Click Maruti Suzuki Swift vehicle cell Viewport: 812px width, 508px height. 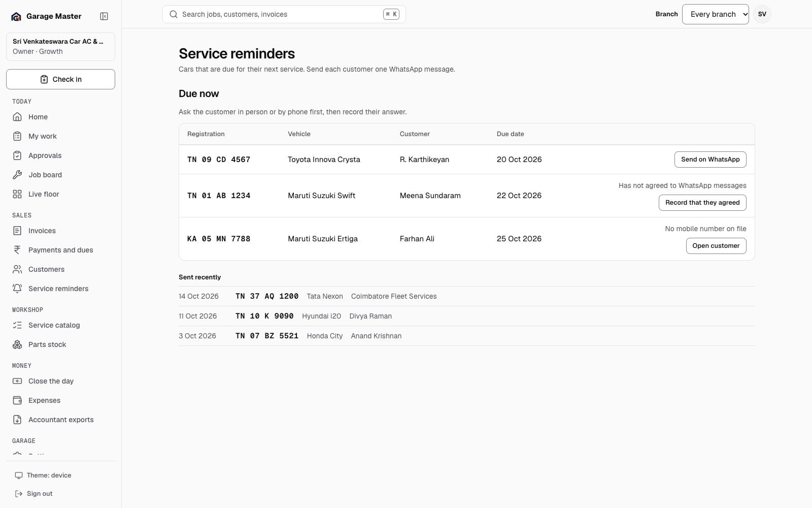pos(322,196)
